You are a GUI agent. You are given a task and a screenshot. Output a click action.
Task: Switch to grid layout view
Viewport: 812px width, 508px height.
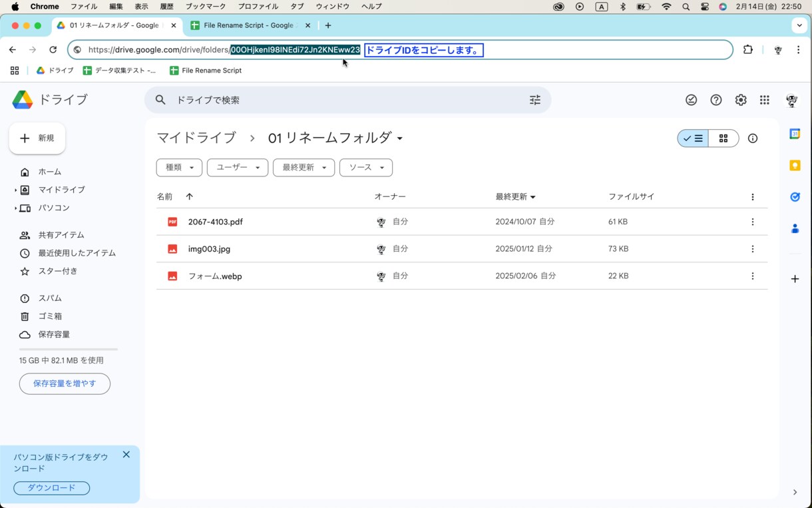pyautogui.click(x=723, y=138)
